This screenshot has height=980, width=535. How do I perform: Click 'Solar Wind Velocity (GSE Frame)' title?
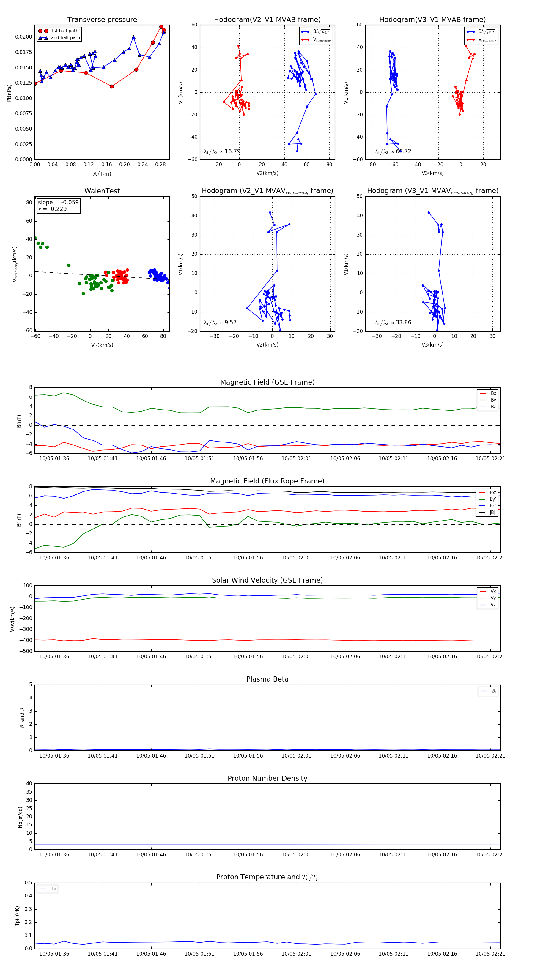pyautogui.click(x=267, y=580)
